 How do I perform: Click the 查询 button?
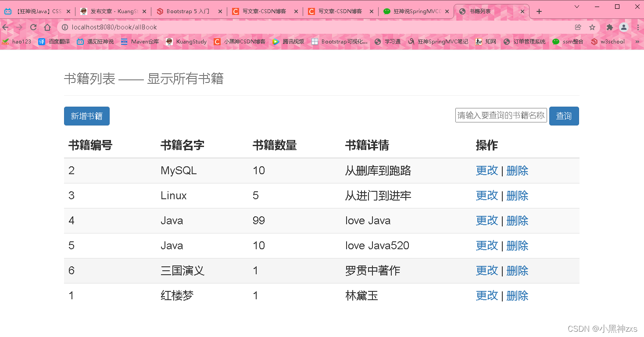[x=564, y=116]
